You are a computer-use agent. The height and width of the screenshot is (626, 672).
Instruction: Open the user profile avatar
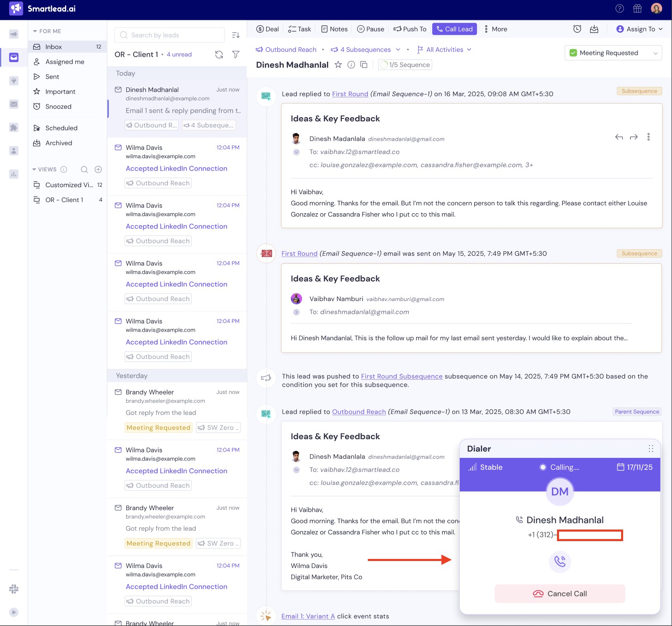(x=656, y=9)
